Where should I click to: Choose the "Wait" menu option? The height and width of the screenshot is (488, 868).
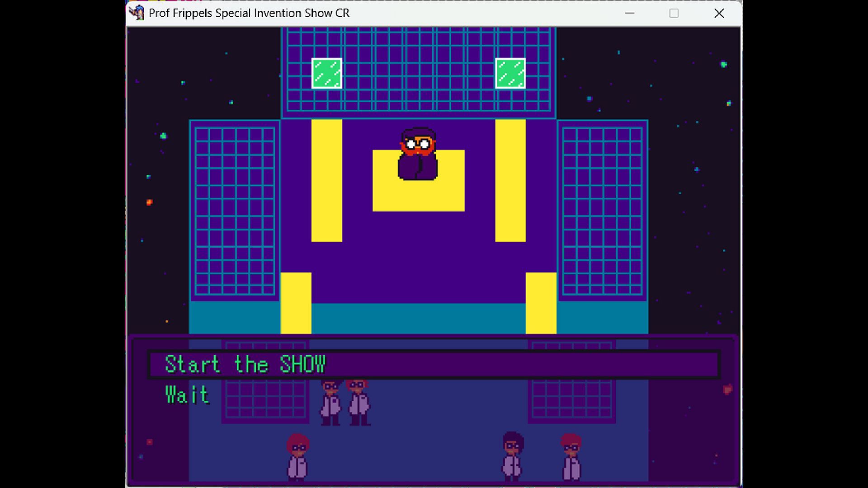[x=187, y=395]
